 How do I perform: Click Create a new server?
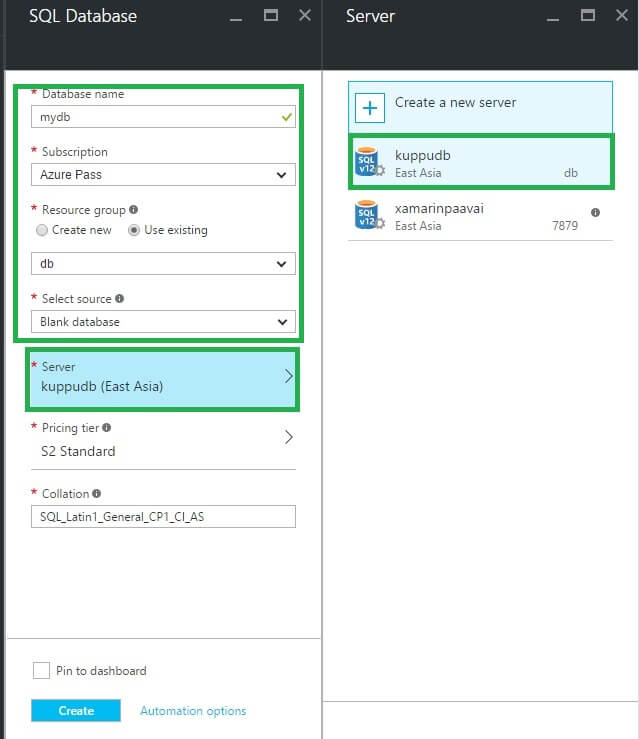[480, 108]
